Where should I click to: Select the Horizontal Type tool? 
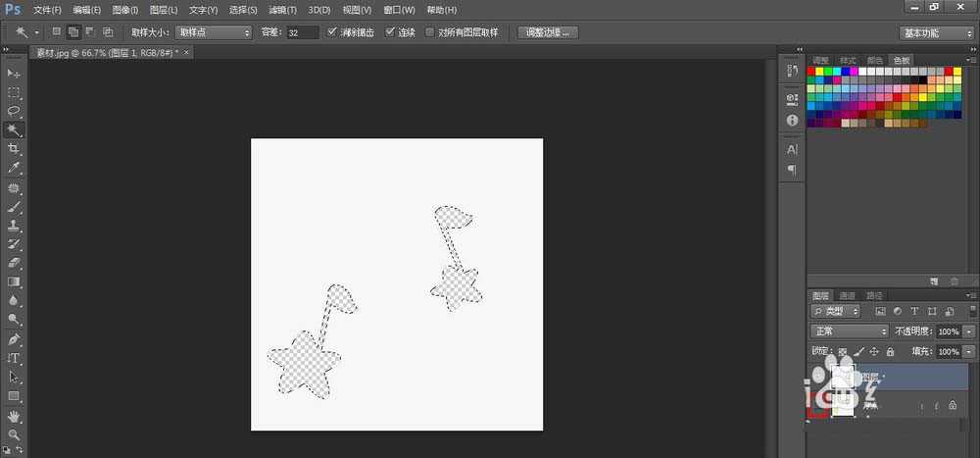[x=14, y=358]
